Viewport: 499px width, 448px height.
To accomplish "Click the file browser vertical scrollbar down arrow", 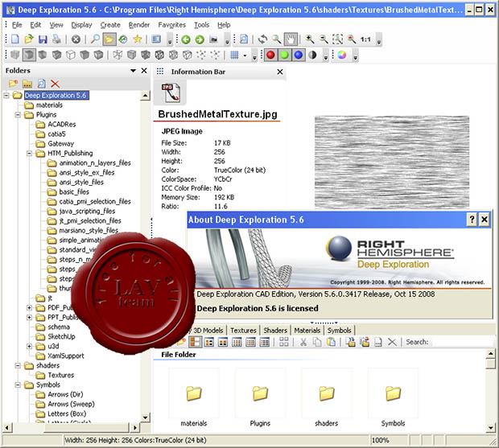I will click(x=490, y=428).
